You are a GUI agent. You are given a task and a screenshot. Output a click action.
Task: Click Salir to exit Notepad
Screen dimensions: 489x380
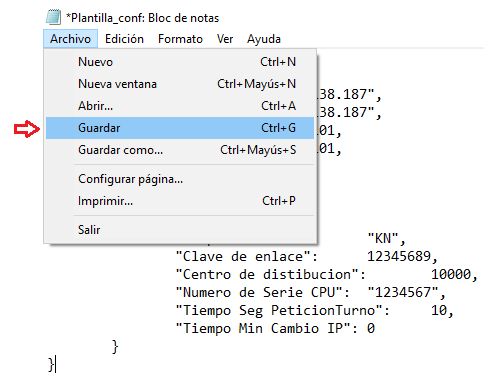(180, 230)
